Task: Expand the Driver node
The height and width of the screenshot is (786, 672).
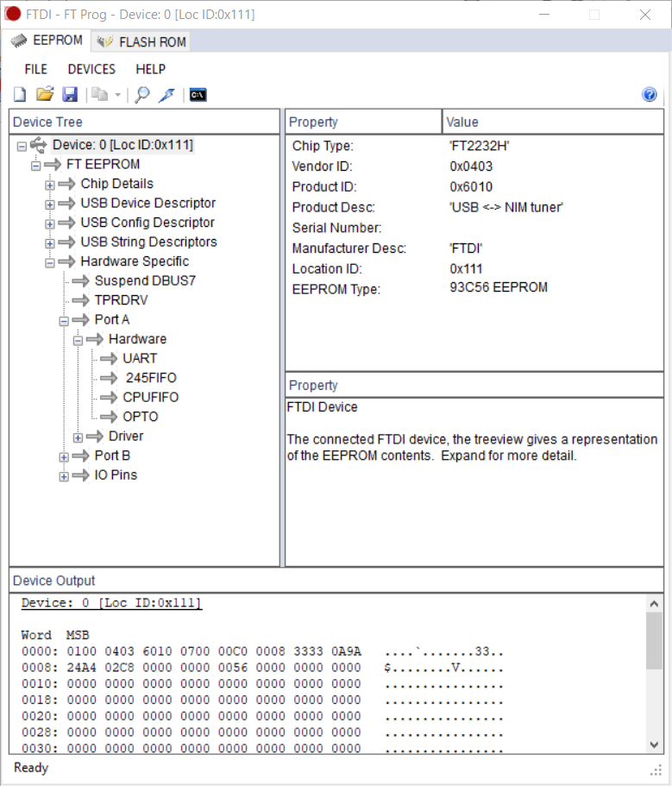Action: click(x=78, y=437)
